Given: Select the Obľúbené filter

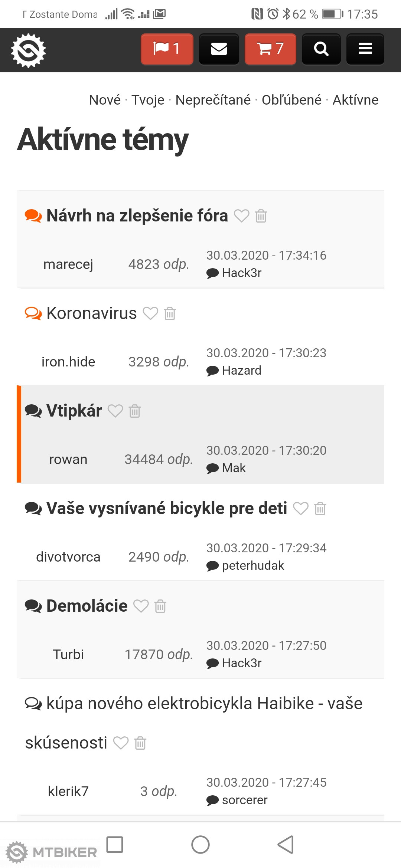Looking at the screenshot, I should point(291,100).
